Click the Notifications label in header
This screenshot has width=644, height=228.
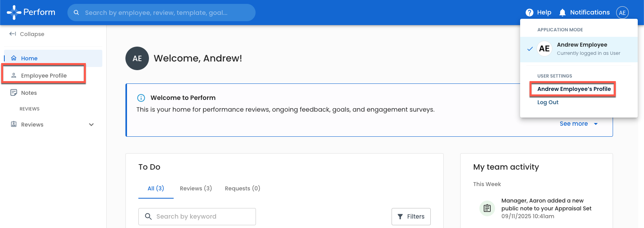(x=590, y=13)
